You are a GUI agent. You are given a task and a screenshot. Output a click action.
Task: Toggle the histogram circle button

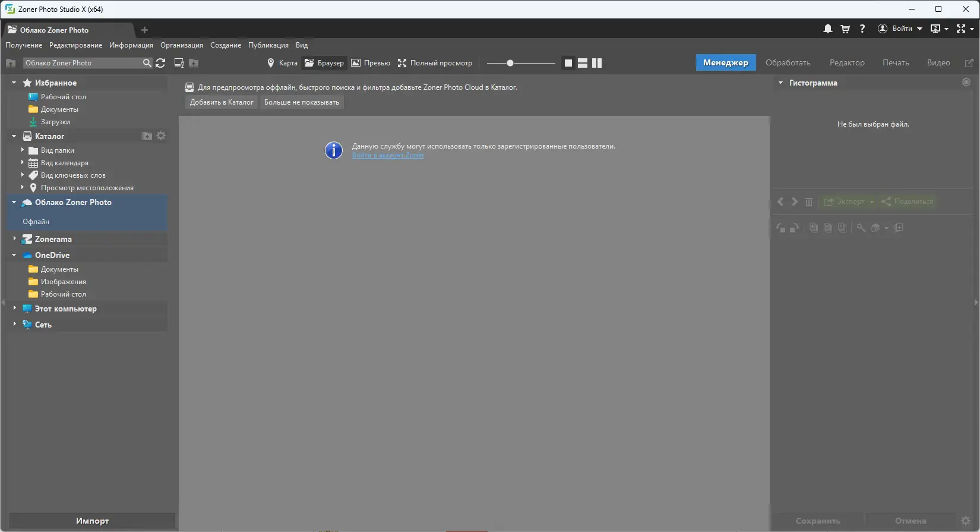click(966, 83)
